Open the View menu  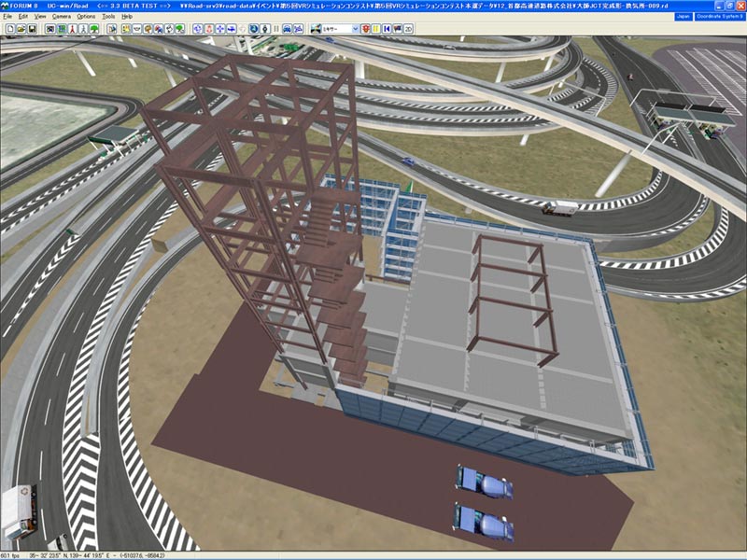tap(40, 16)
